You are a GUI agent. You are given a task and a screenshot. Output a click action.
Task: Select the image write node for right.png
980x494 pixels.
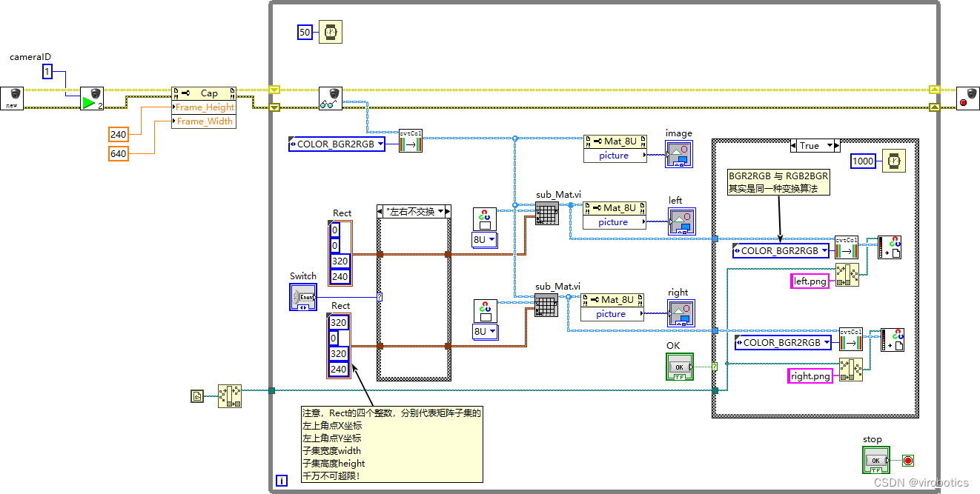pos(893,339)
